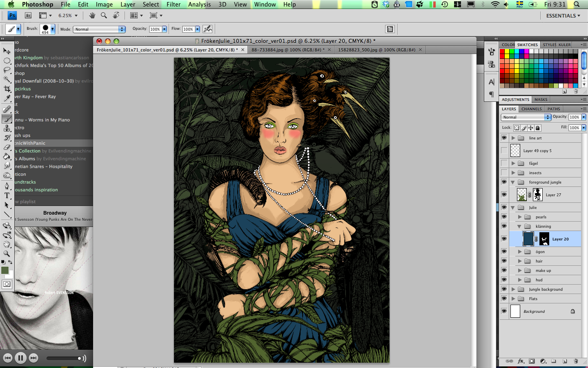Launch Bridge from the Br button

[28, 16]
